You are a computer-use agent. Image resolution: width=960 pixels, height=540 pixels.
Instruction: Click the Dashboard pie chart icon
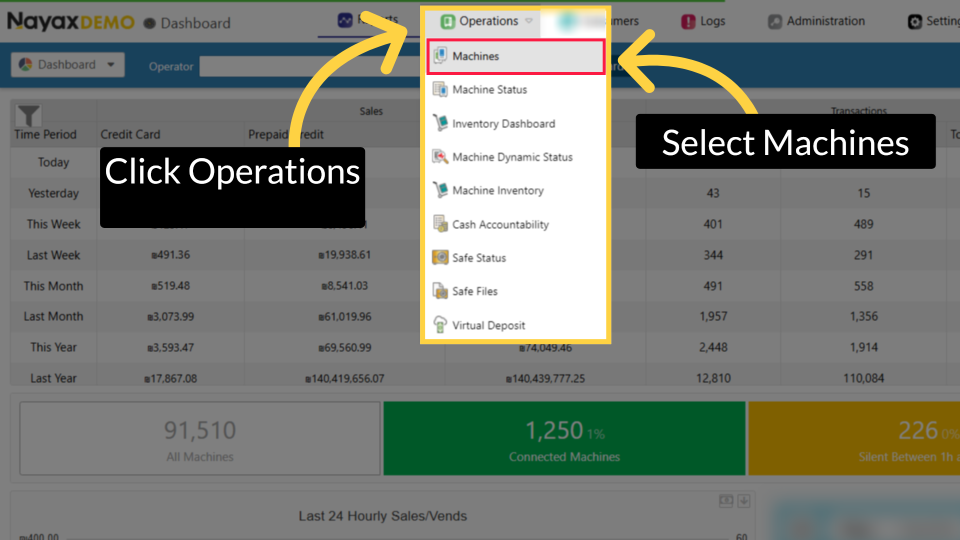click(25, 65)
